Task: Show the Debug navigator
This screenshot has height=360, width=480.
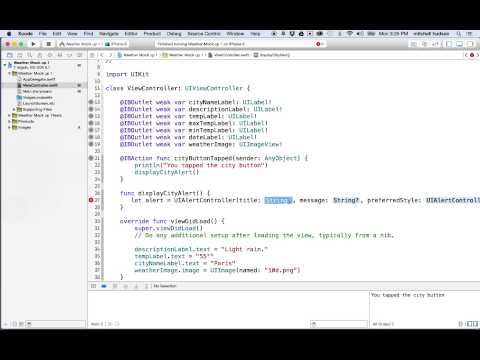Action: point(60,55)
